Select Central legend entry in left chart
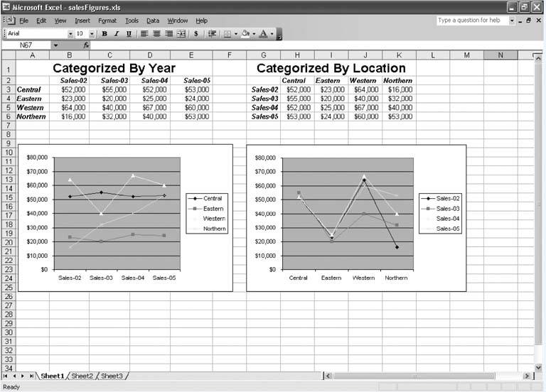This screenshot has height=392, width=546. [x=207, y=199]
